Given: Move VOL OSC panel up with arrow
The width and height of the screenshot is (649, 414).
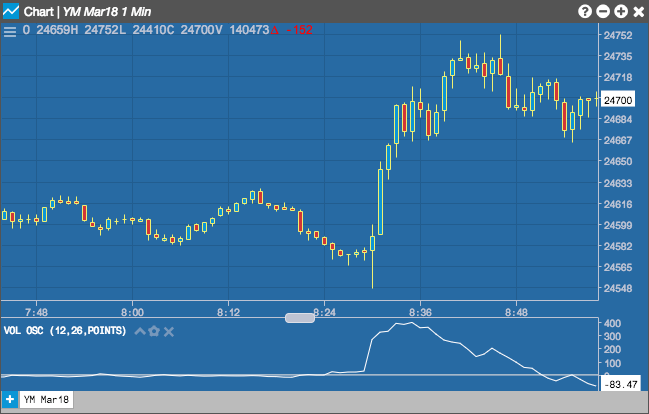Looking at the screenshot, I should tap(140, 331).
